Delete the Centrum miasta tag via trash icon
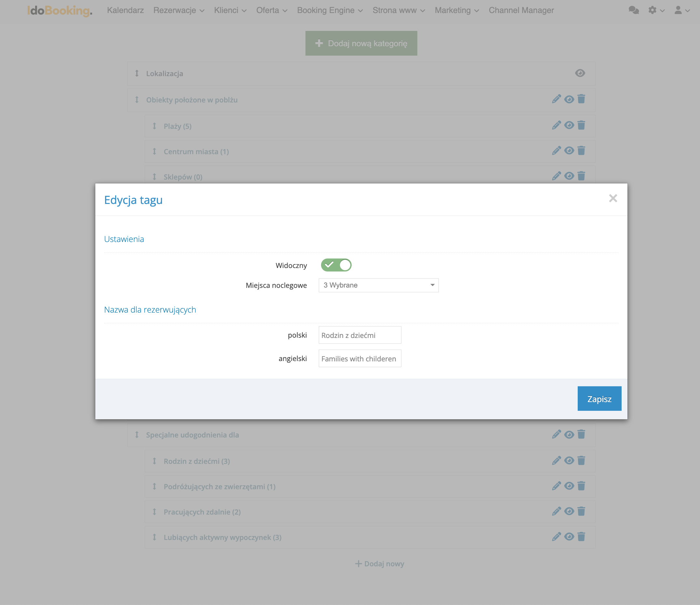Viewport: 700px width, 605px height. pos(581,151)
